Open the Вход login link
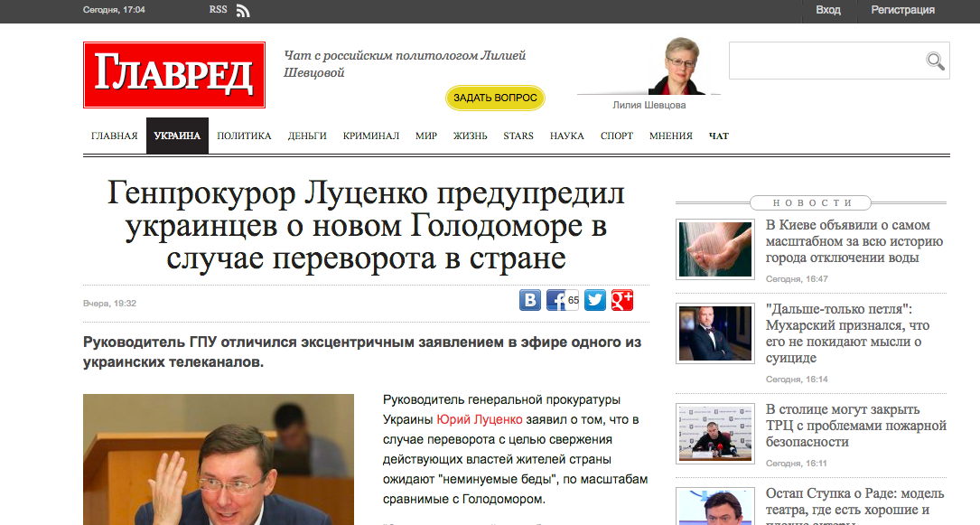The height and width of the screenshot is (525, 980). tap(828, 10)
